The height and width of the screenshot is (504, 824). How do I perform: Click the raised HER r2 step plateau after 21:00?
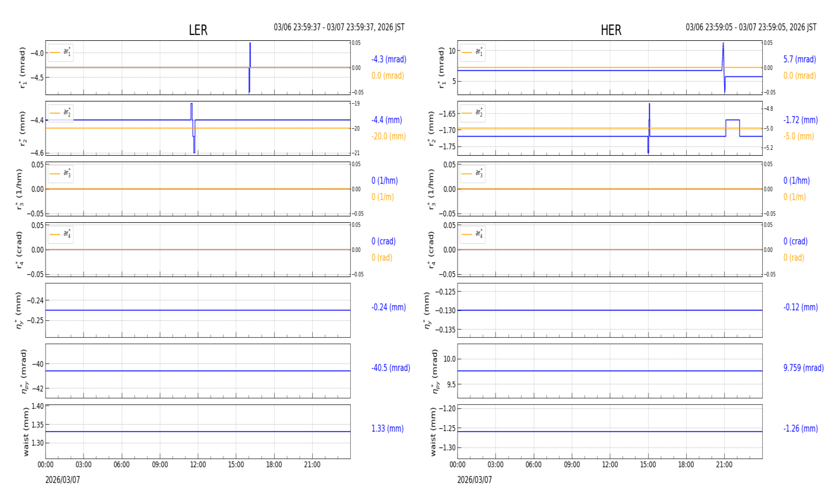pyautogui.click(x=732, y=120)
